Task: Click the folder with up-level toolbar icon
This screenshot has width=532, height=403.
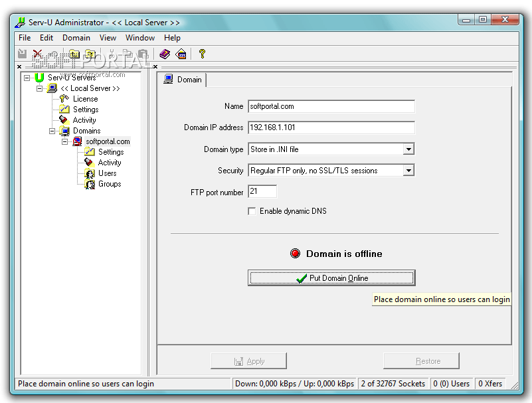Action: click(x=74, y=54)
